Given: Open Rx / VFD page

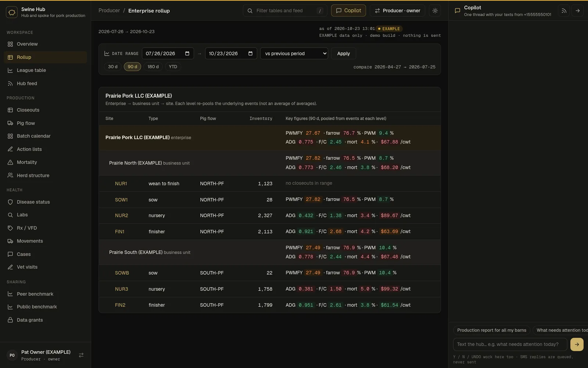Looking at the screenshot, I should 45,228.
